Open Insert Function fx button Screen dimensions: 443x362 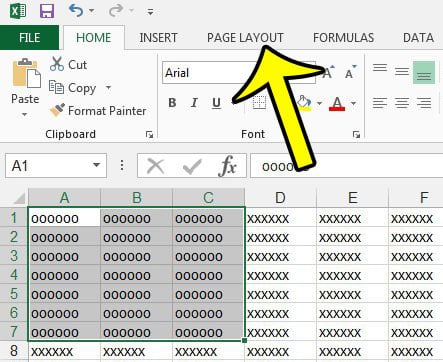[228, 166]
